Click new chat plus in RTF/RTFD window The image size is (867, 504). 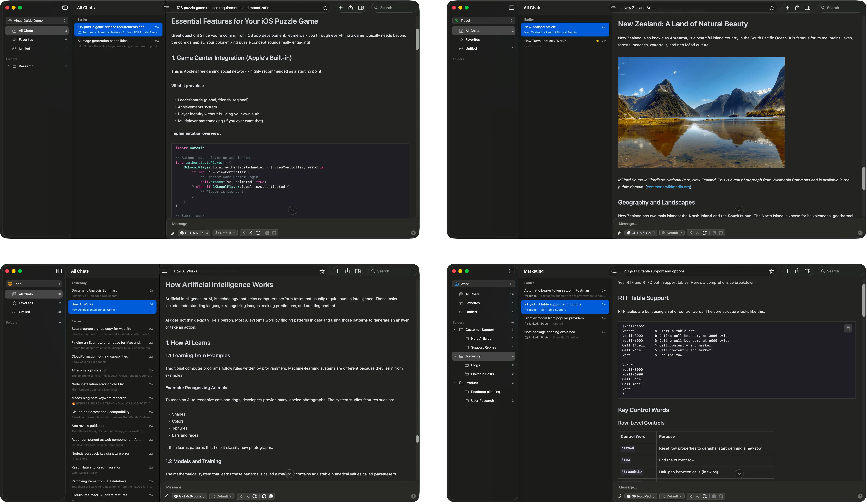(787, 271)
